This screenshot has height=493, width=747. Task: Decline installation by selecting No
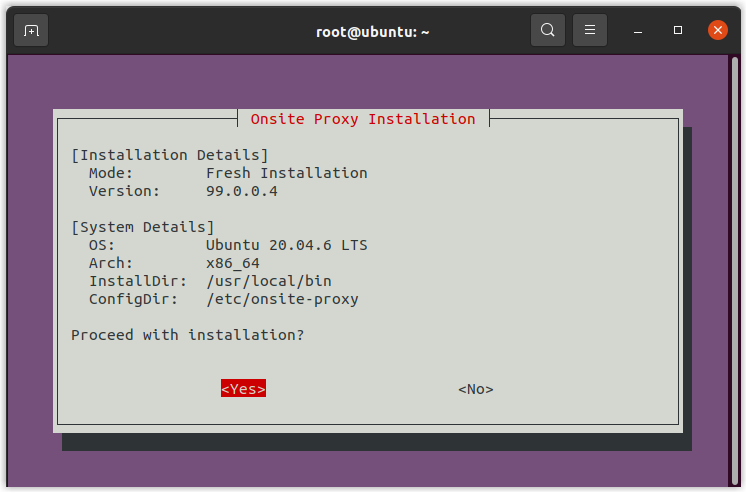(475, 389)
